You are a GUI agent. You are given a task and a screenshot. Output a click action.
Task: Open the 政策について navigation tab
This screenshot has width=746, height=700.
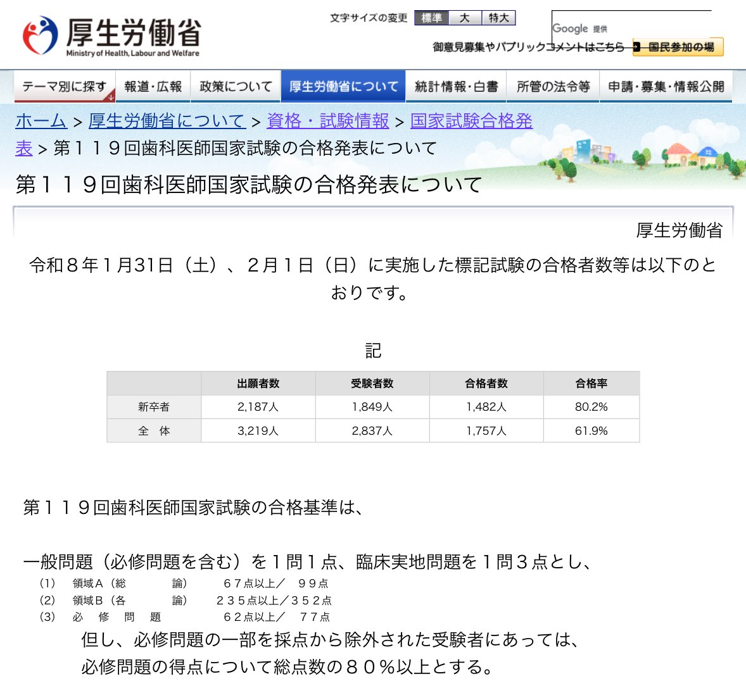[x=236, y=87]
